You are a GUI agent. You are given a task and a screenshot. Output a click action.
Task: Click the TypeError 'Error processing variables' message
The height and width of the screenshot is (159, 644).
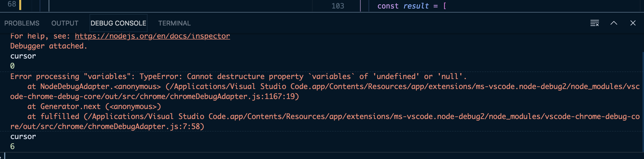(x=239, y=76)
